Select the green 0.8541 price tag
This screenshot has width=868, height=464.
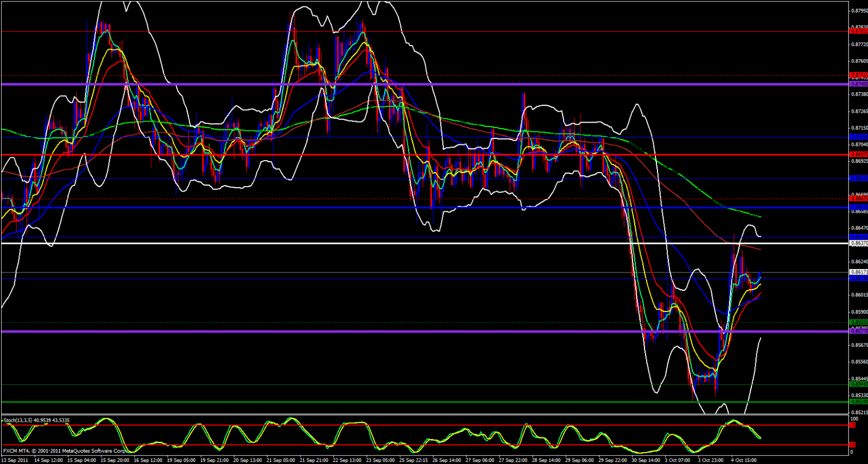(858, 384)
